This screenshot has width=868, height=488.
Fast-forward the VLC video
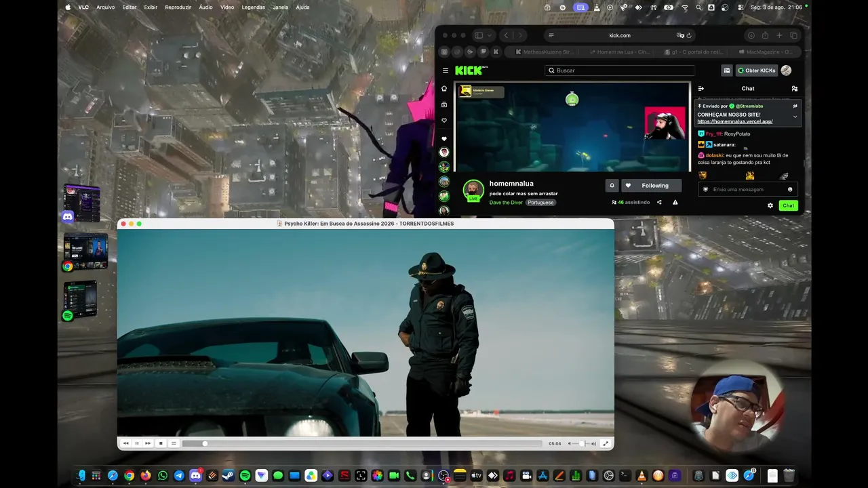click(148, 443)
